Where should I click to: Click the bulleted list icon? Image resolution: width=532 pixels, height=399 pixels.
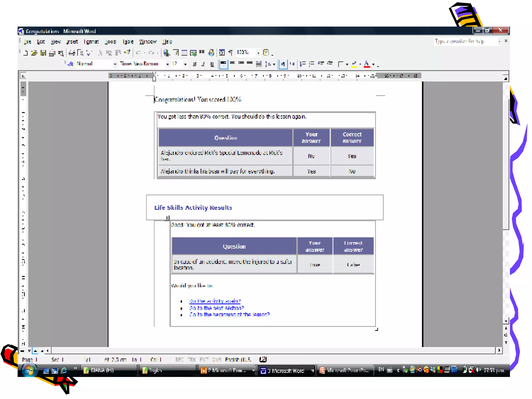coord(312,64)
